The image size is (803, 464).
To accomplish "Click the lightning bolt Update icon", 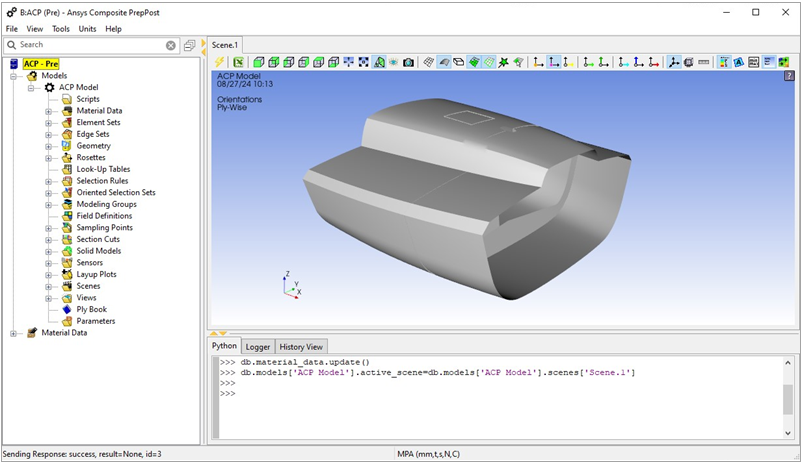I will click(x=219, y=62).
